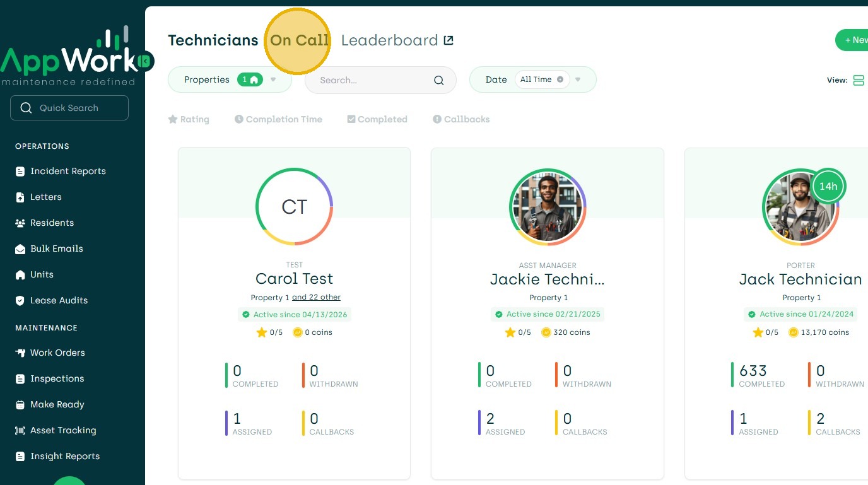Click Carol Test's CT avatar
The image size is (868, 485).
[295, 207]
